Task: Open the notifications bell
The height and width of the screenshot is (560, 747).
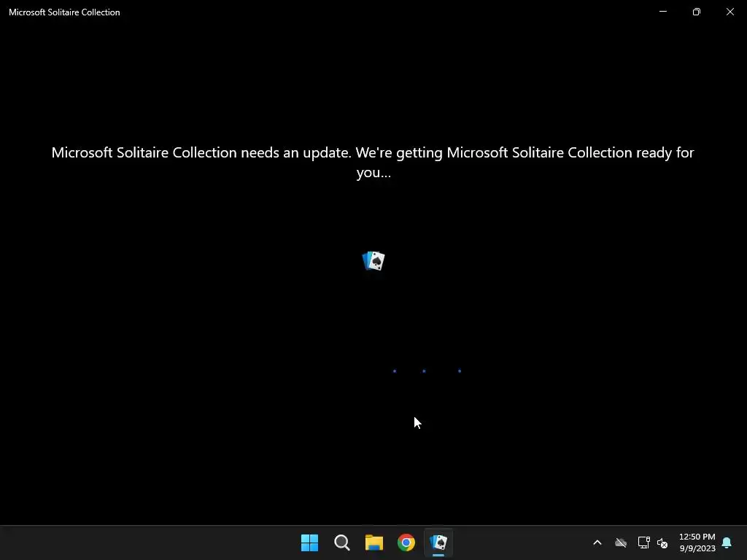Action: coord(727,542)
